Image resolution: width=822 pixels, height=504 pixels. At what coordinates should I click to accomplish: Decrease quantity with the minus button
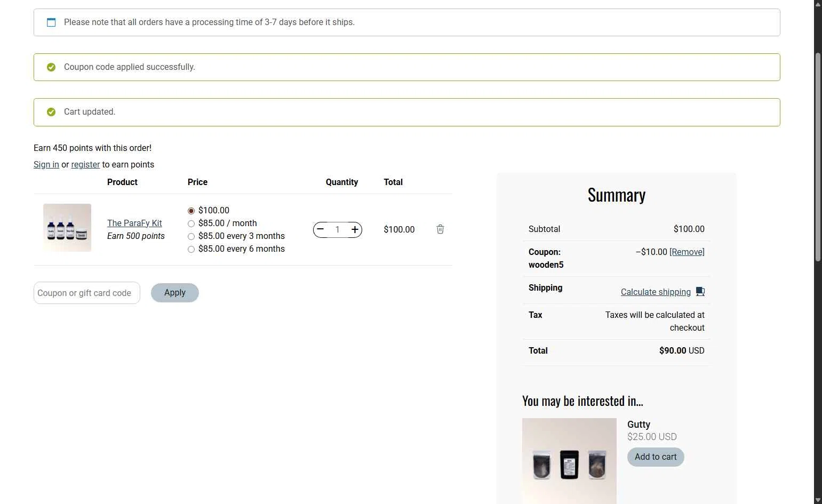[x=320, y=229]
